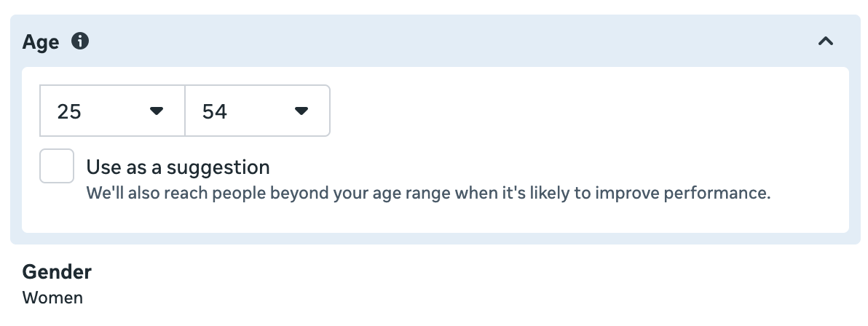Click the Age info icon

[x=79, y=41]
